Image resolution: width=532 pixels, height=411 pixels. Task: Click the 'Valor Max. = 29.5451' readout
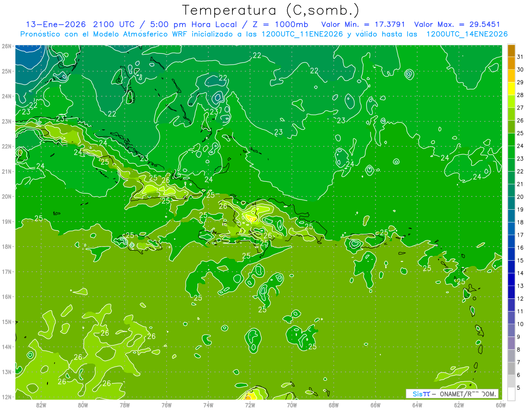457,24
